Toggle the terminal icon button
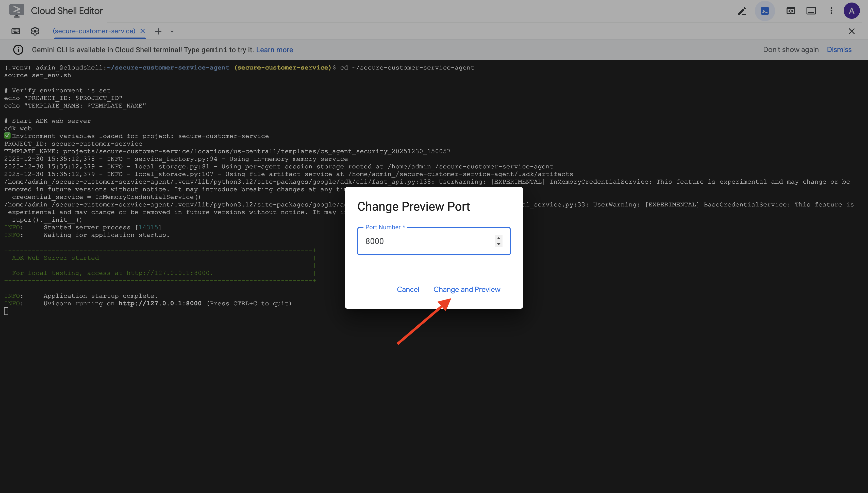Screen dimensions: 868x493 tap(765, 11)
